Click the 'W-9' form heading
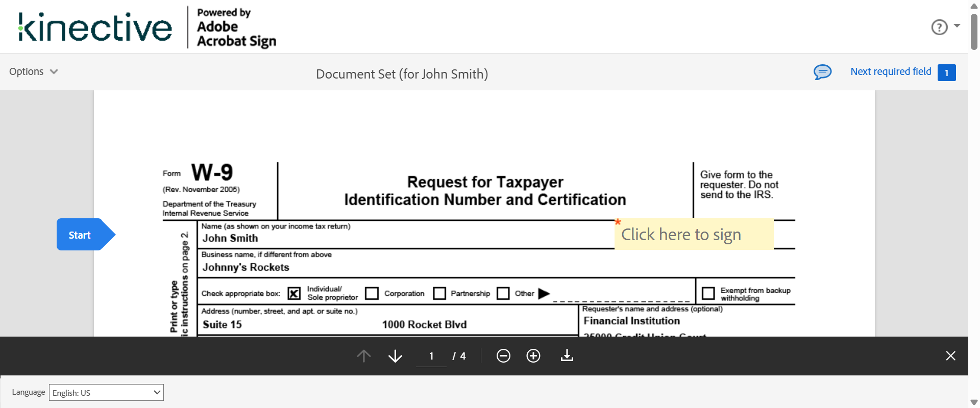 coord(212,172)
